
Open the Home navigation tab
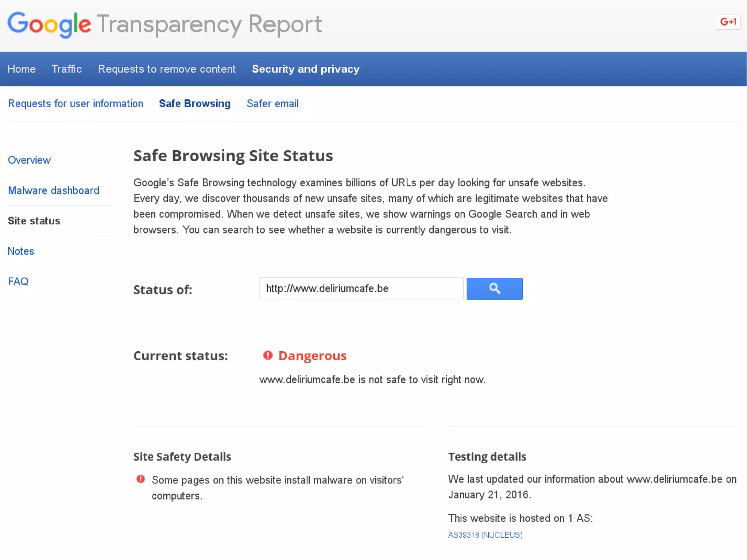coord(22,69)
